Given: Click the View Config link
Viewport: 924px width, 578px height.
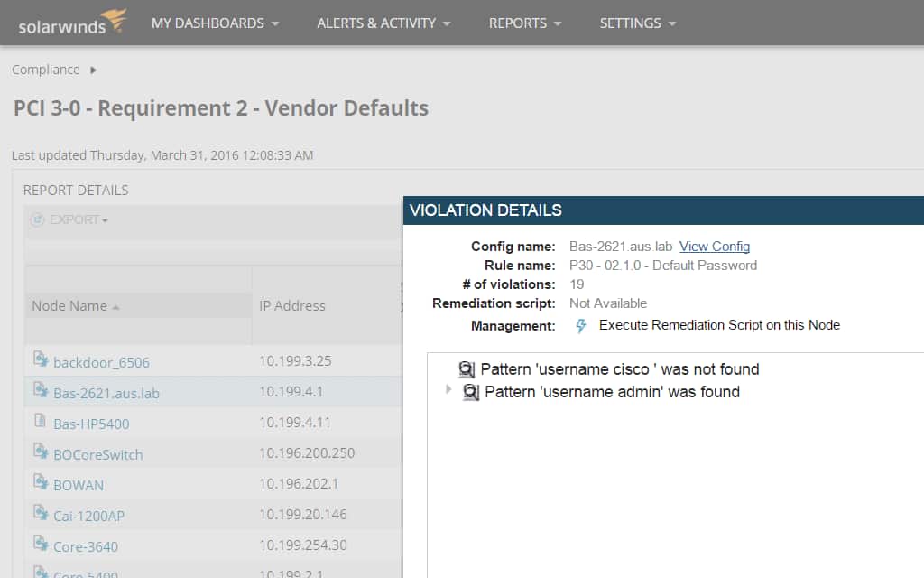Looking at the screenshot, I should click(x=715, y=246).
